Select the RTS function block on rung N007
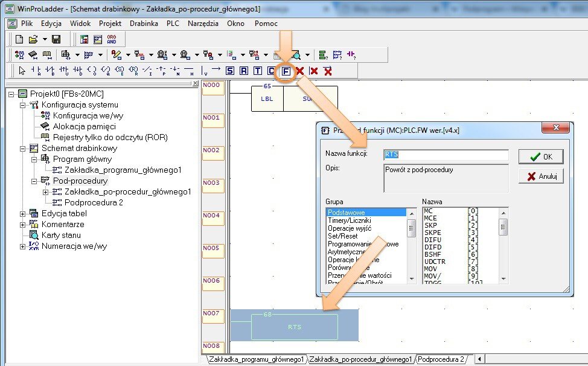This screenshot has height=366, width=588. pos(295,327)
